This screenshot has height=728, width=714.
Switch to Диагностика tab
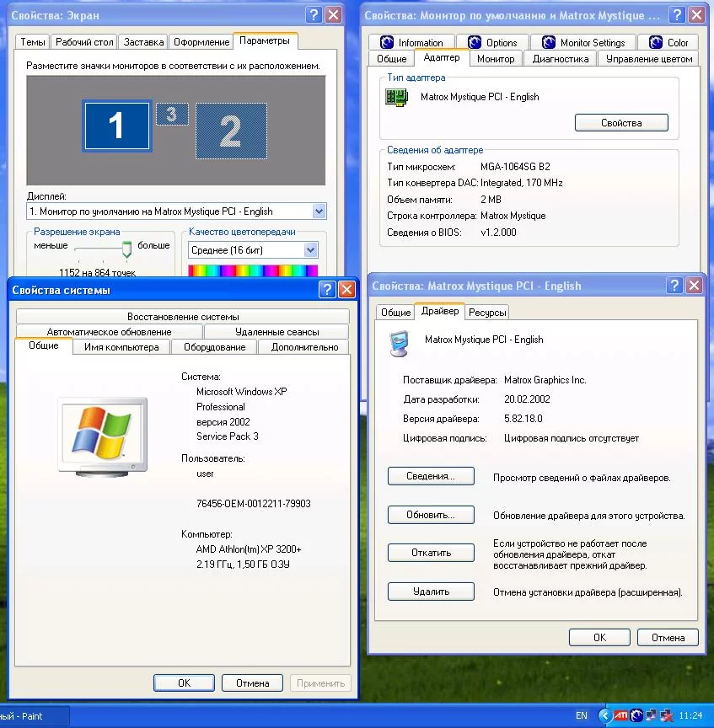tap(561, 59)
